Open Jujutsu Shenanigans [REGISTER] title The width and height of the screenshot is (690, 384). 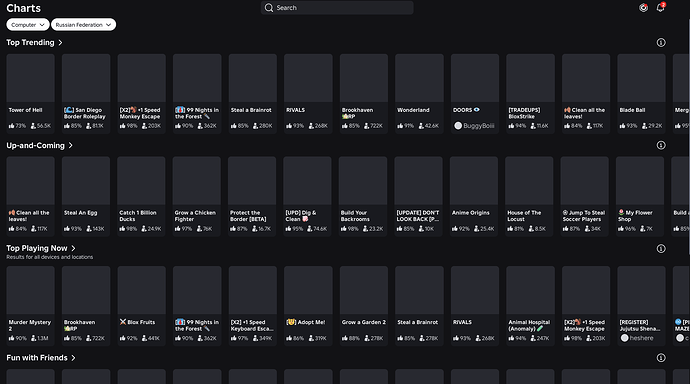point(640,325)
